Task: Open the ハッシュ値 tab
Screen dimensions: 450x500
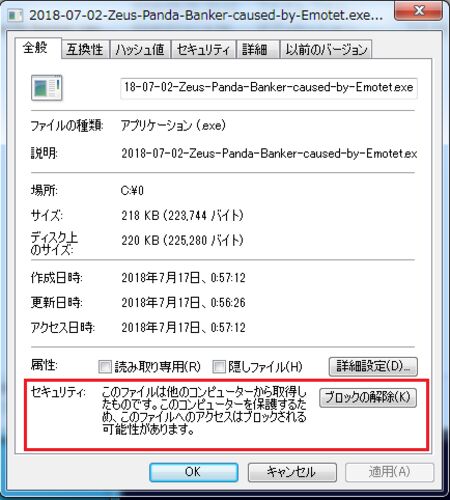Action: coord(140,50)
